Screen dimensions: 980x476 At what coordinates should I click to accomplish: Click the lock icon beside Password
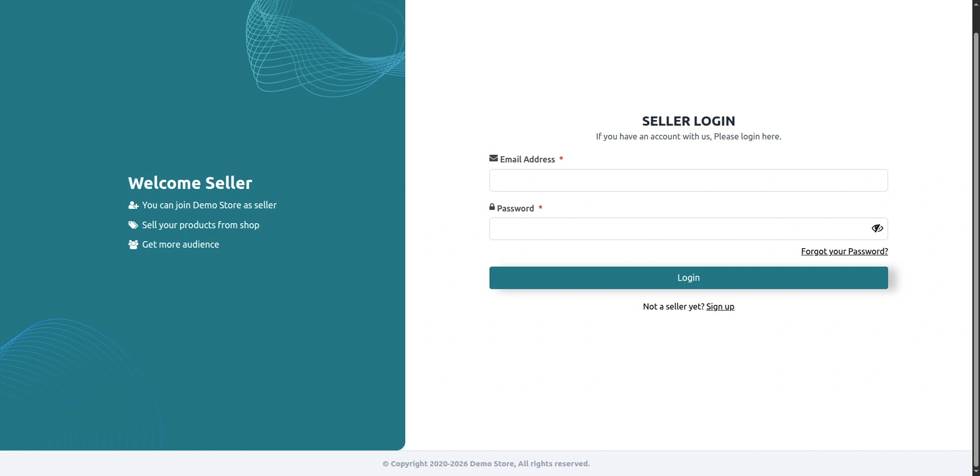point(492,207)
